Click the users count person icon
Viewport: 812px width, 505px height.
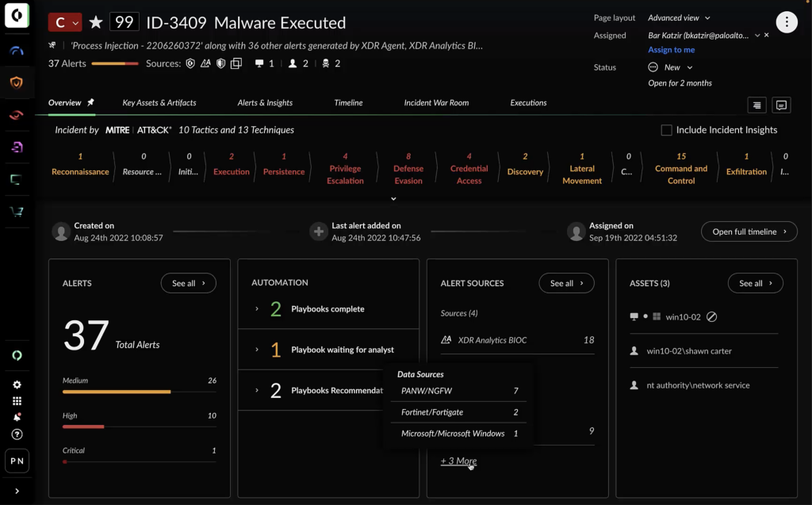[x=293, y=63]
